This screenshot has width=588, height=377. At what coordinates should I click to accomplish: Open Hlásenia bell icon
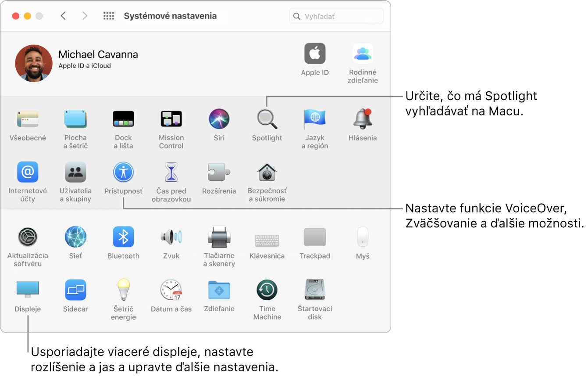363,119
